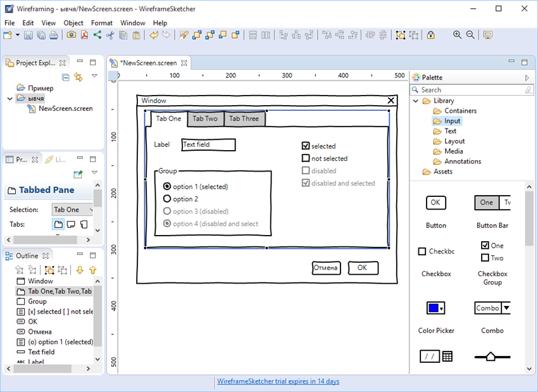
Task: Click the 'selected' checkbox in the wireframe
Action: (305, 146)
